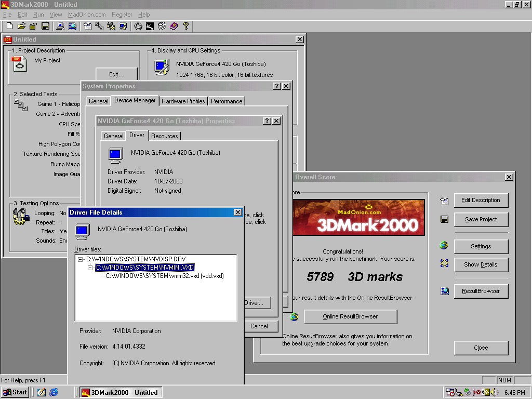Click the NVIDIA tray icon in taskbar
Screen dimensions: 532x399
pyautogui.click(x=486, y=392)
